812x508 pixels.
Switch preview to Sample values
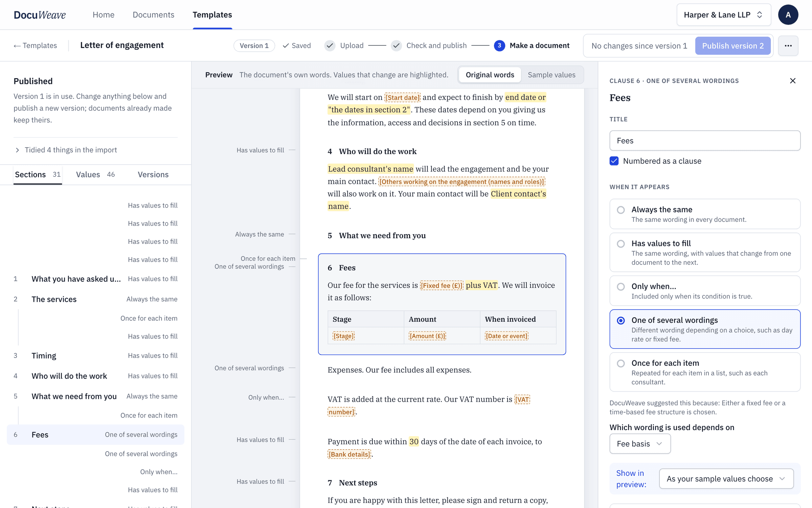(551, 75)
